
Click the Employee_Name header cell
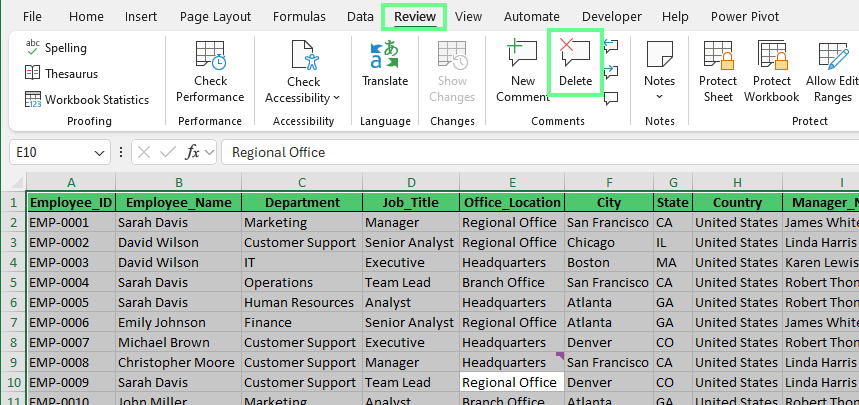click(179, 202)
